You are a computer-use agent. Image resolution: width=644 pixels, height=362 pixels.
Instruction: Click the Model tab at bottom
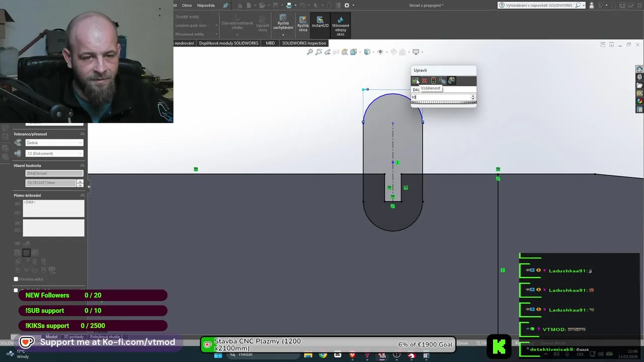coord(51,337)
